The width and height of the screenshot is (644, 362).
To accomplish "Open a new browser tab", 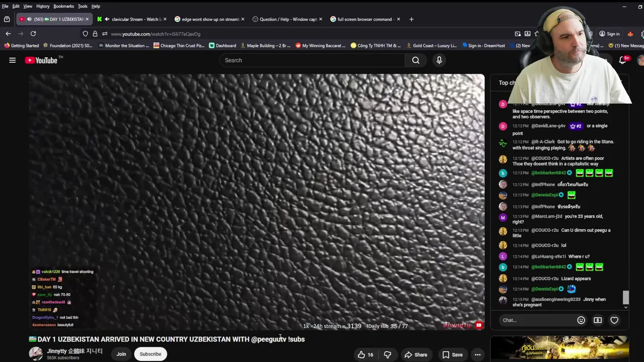I will click(x=411, y=19).
